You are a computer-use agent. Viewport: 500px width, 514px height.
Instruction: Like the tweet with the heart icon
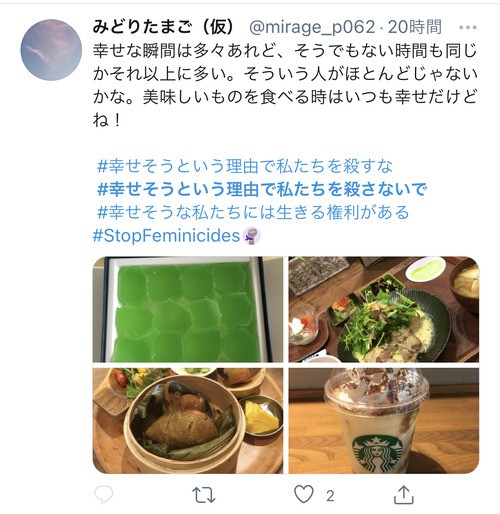pyautogui.click(x=304, y=494)
